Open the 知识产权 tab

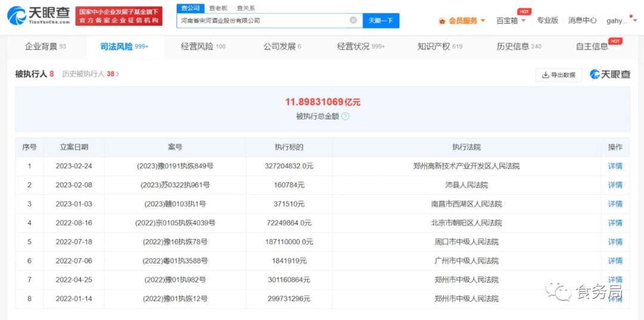pos(440,46)
